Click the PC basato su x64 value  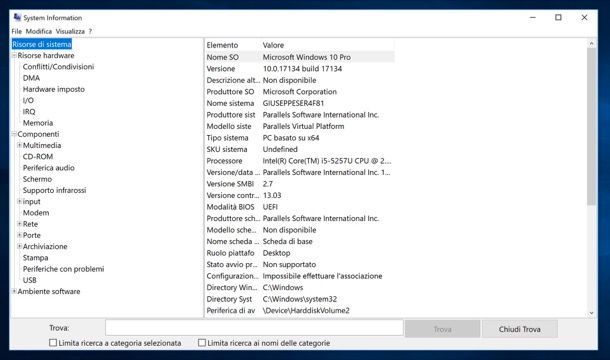pos(291,138)
